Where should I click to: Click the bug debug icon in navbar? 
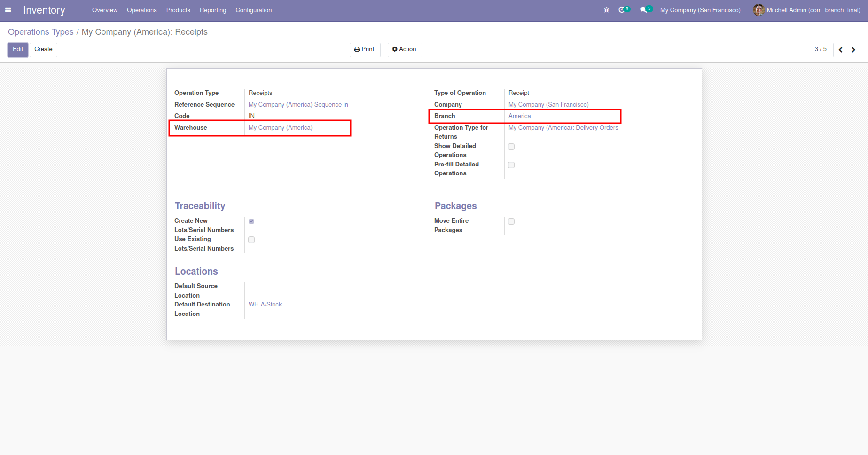coord(606,10)
